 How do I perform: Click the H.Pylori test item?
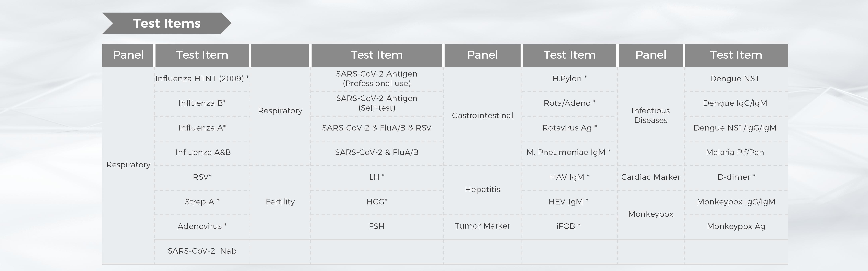point(569,79)
